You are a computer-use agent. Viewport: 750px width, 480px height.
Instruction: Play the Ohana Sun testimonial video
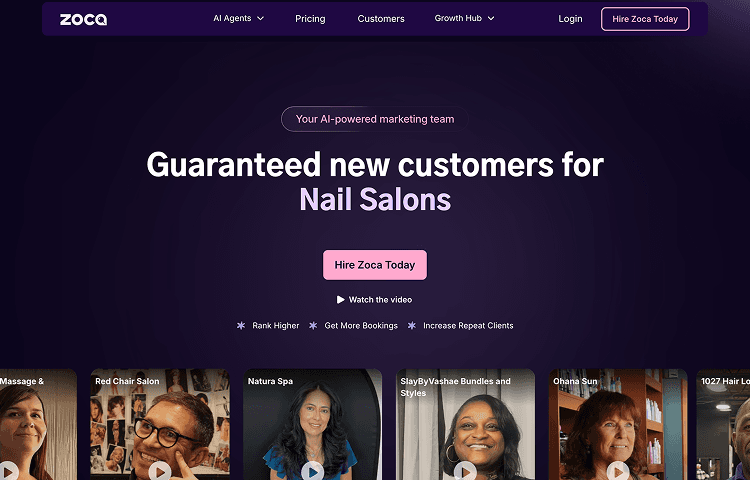point(618,471)
